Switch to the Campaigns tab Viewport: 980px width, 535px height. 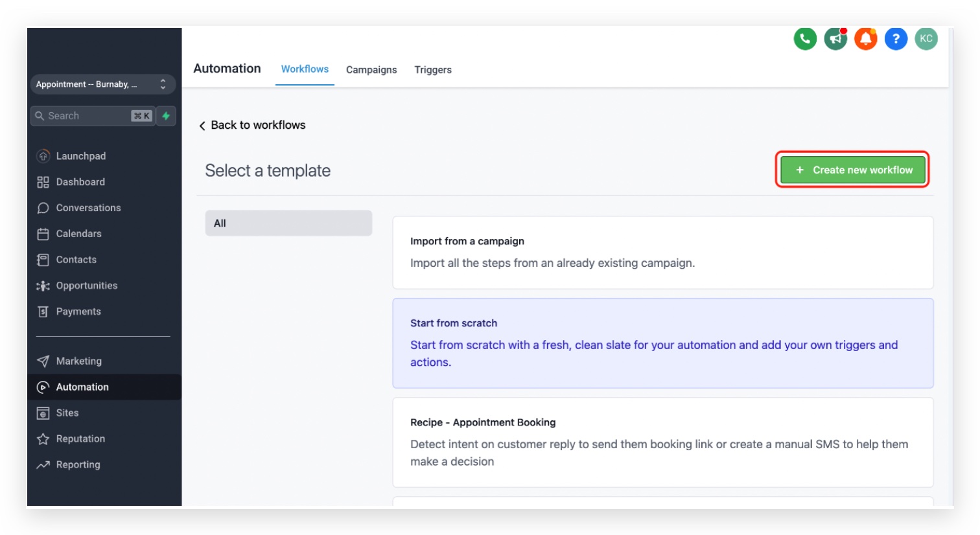pyautogui.click(x=371, y=69)
